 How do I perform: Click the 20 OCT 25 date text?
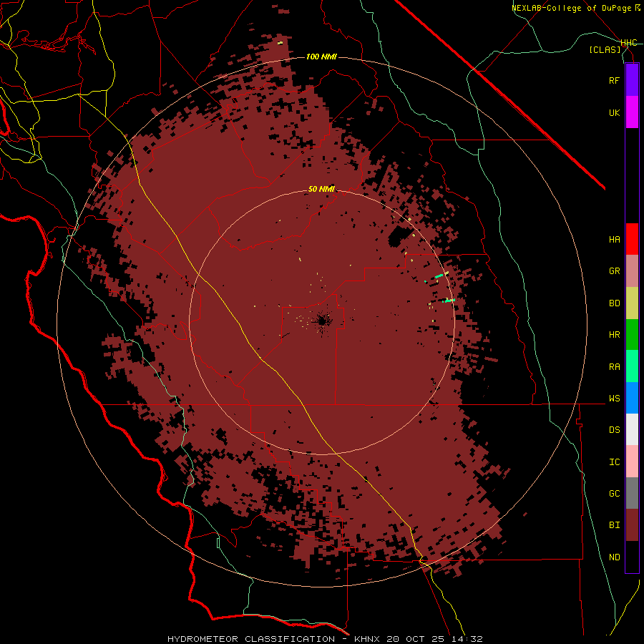click(416, 639)
